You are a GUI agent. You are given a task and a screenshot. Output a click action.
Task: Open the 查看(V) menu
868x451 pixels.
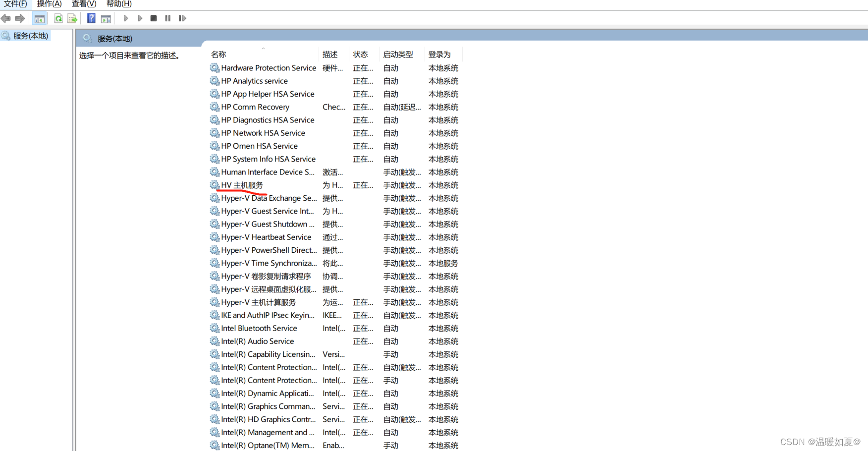click(84, 4)
